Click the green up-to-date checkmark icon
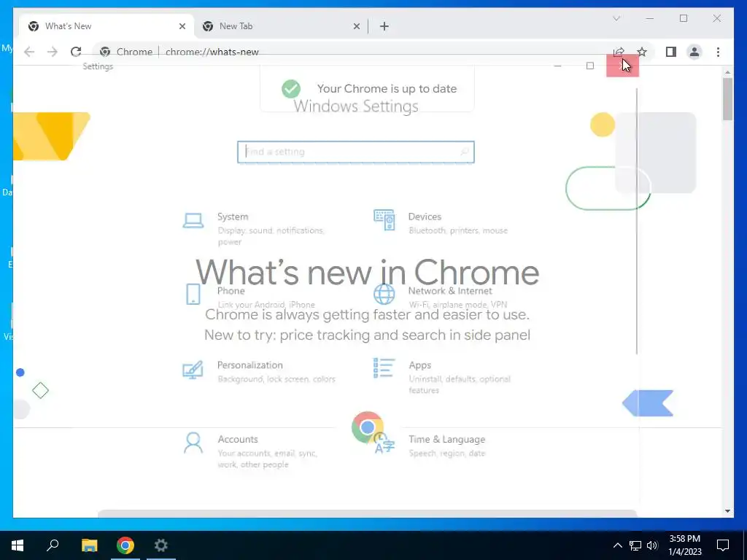This screenshot has width=747, height=560. [x=290, y=88]
